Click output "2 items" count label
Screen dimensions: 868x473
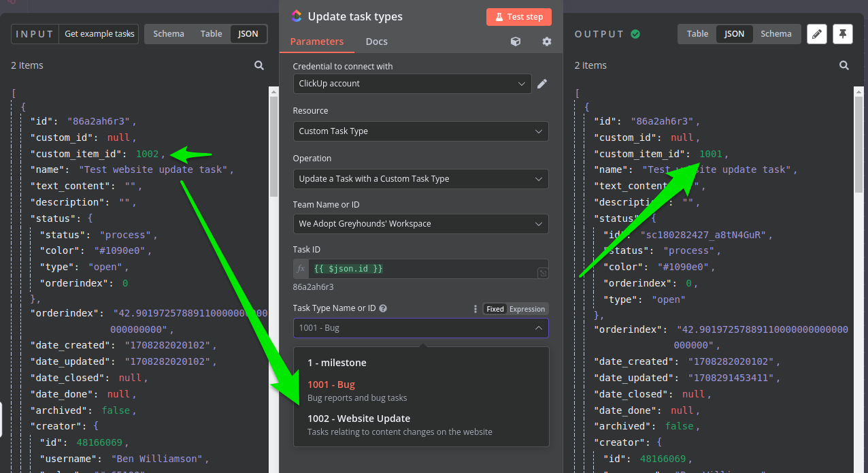(590, 65)
